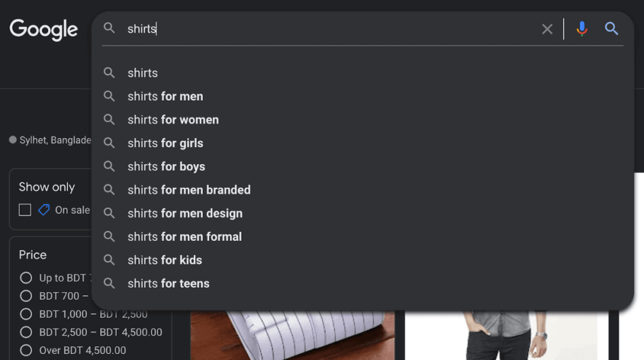Screen dimensions: 644x360
Task: Click the Google logo
Action: [x=44, y=29]
